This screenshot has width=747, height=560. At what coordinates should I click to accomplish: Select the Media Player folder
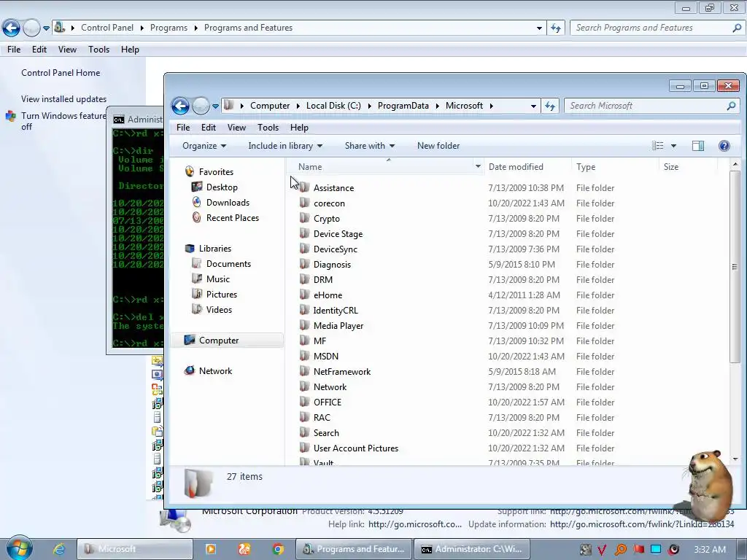pos(338,326)
